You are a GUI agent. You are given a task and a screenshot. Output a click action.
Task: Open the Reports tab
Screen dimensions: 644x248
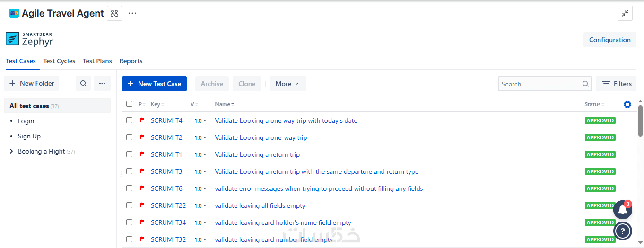click(x=131, y=61)
